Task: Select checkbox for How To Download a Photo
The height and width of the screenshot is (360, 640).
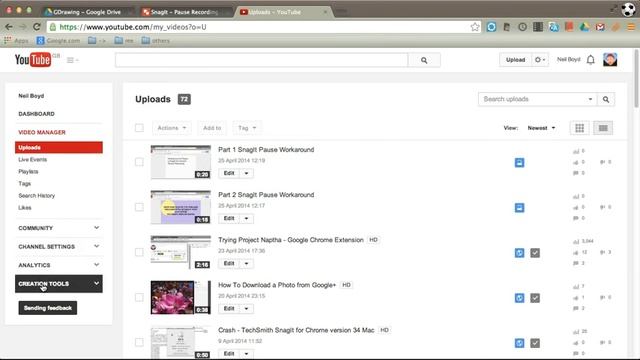Action: point(139,297)
